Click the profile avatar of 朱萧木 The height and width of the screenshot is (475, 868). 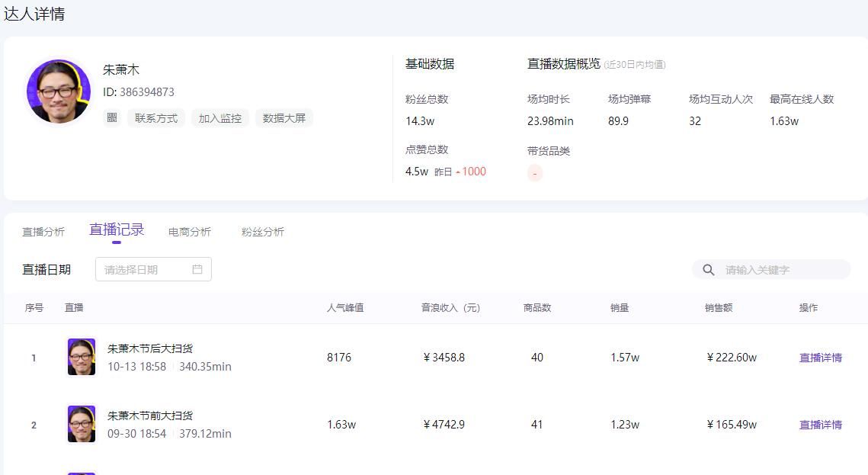[x=58, y=91]
